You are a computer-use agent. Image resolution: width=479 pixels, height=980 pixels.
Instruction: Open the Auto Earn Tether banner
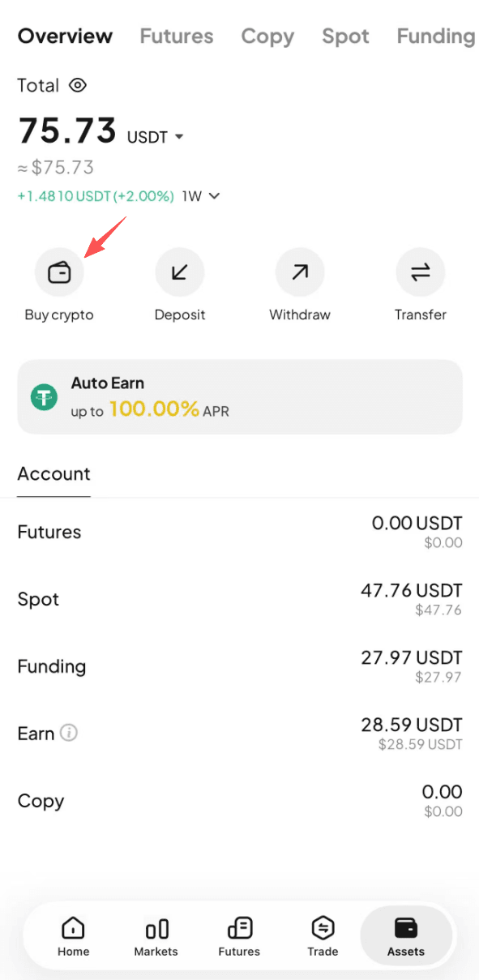tap(240, 397)
